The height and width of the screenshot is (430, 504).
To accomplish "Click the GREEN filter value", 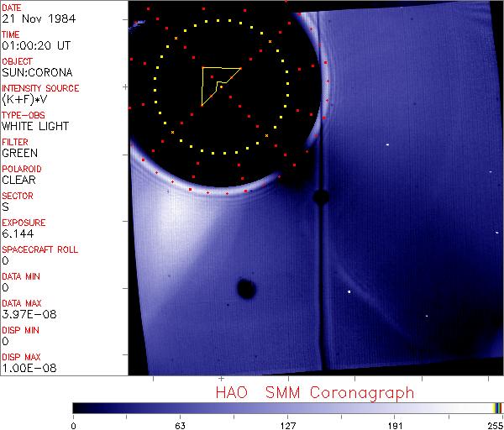I will 19,153.
